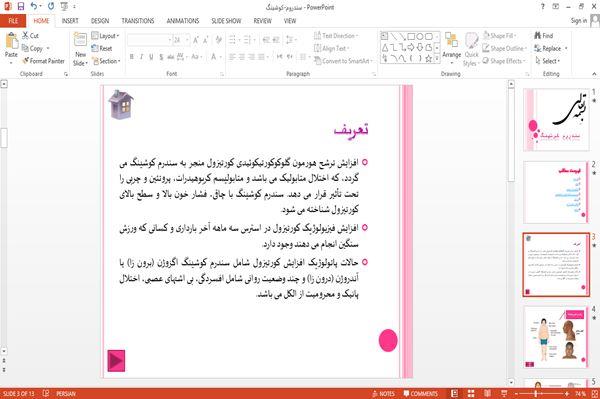600x399 pixels.
Task: Click the Reset slide icon
Action: 95,48
